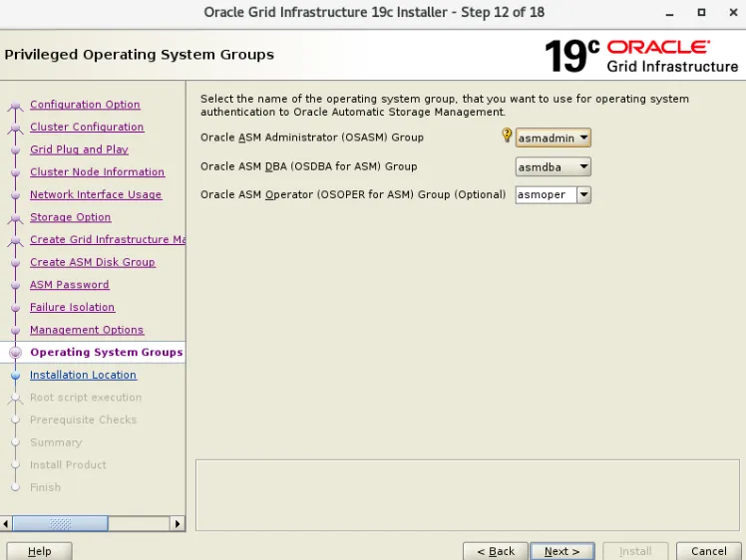
Task: Click the Grid Plug and Play bullet icon
Action: [15, 150]
